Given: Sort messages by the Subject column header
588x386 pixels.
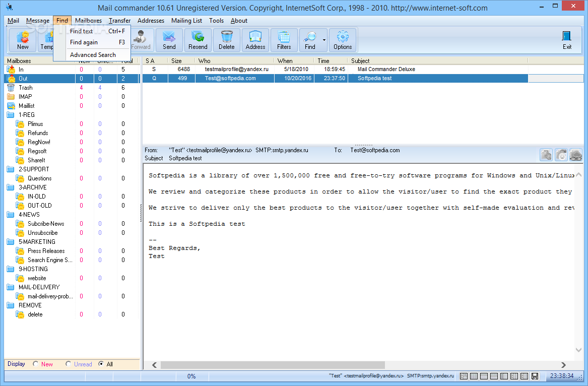Looking at the screenshot, I should [438, 61].
